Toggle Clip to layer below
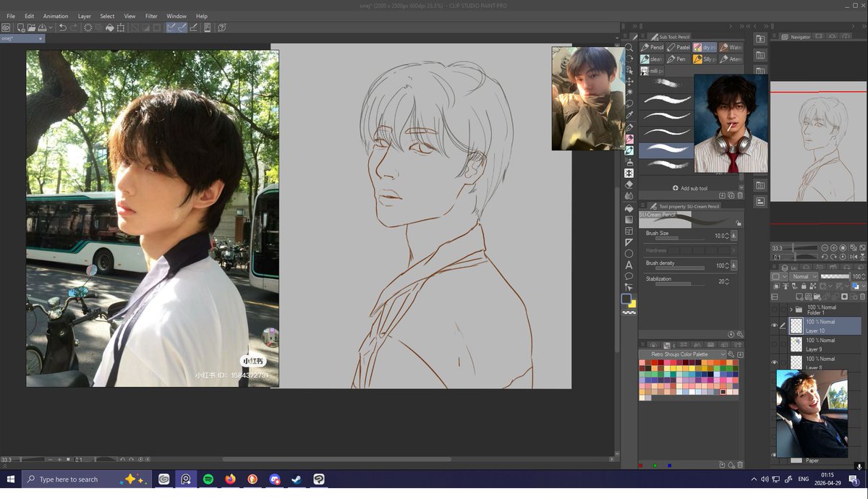The image size is (868, 499). tap(776, 286)
